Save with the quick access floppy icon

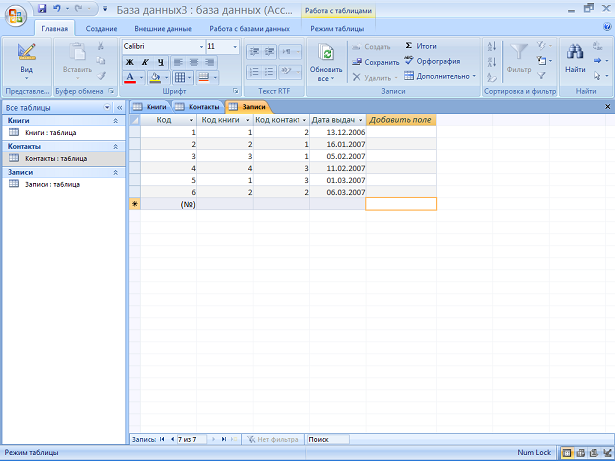coord(42,9)
